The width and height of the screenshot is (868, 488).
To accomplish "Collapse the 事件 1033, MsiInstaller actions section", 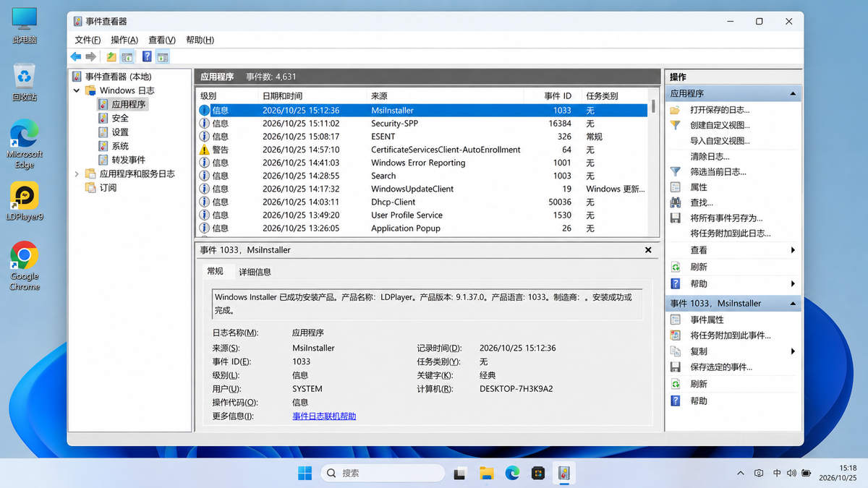I will 793,304.
